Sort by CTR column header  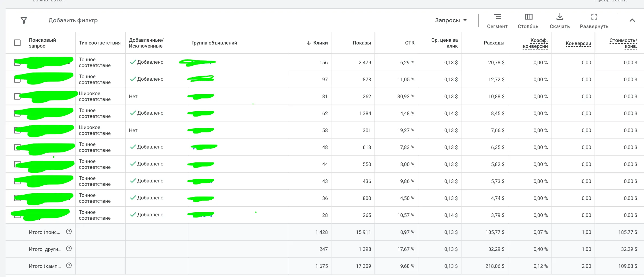tap(410, 43)
